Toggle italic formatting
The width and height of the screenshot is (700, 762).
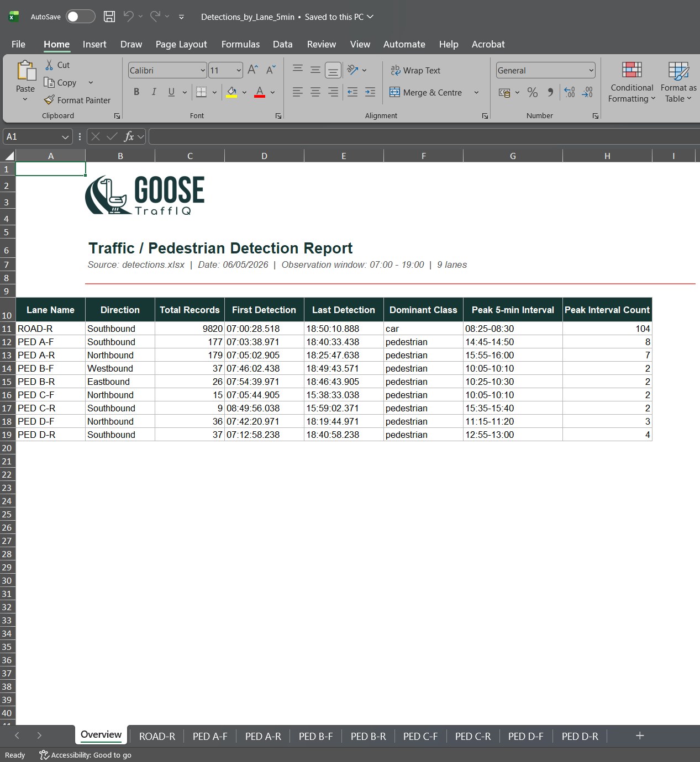[154, 92]
